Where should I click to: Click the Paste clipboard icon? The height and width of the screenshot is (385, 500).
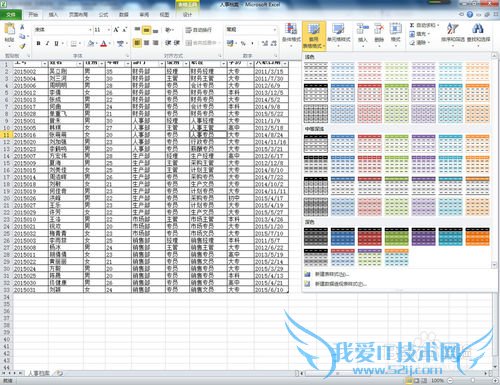coord(10,29)
